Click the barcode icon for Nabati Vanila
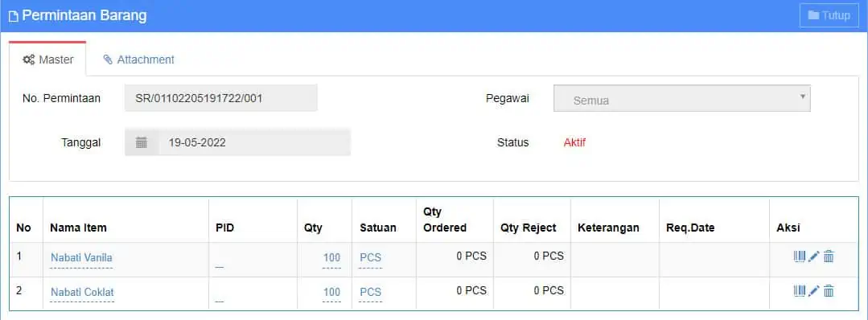This screenshot has width=868, height=320. [x=800, y=256]
